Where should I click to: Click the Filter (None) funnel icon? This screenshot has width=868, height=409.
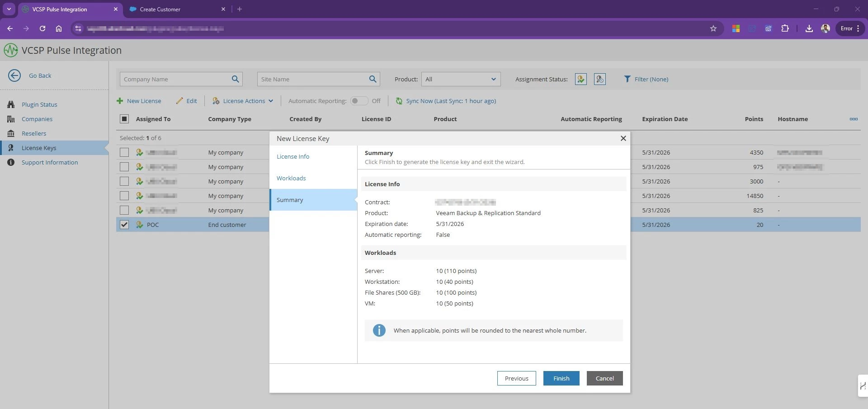tap(627, 79)
